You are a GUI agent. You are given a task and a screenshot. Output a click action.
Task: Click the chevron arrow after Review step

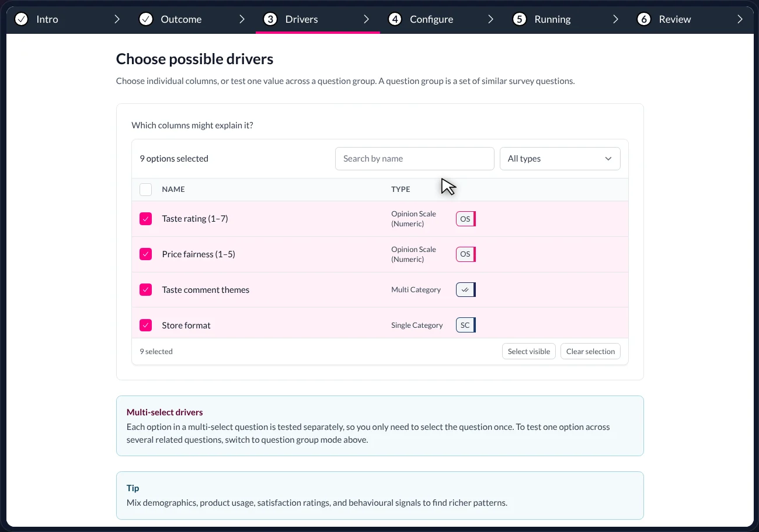(x=740, y=19)
